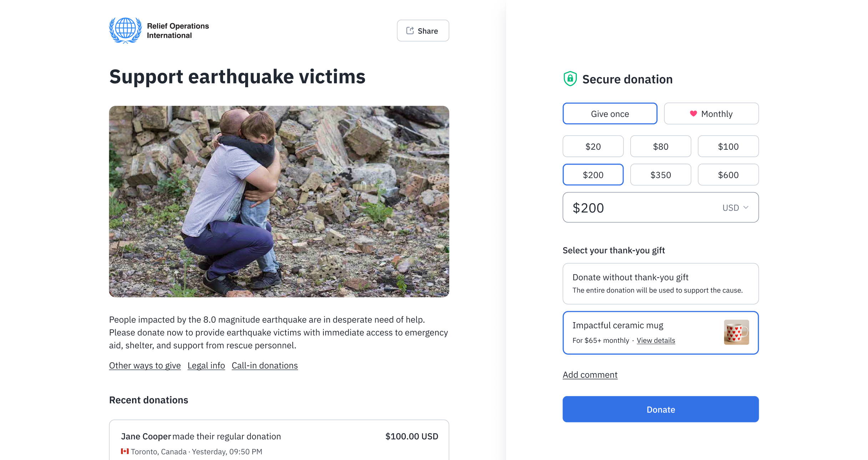Choose the $20 donation amount
The image size is (868, 460).
pyautogui.click(x=593, y=146)
